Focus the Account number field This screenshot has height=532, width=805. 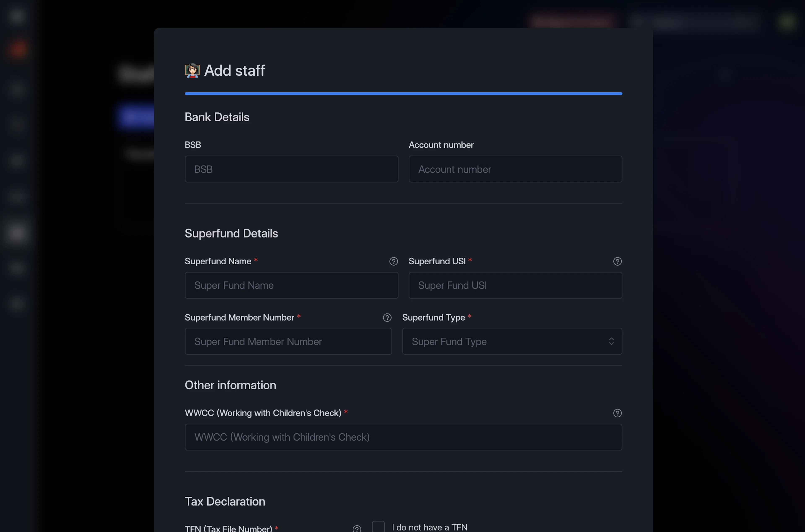[515, 169]
